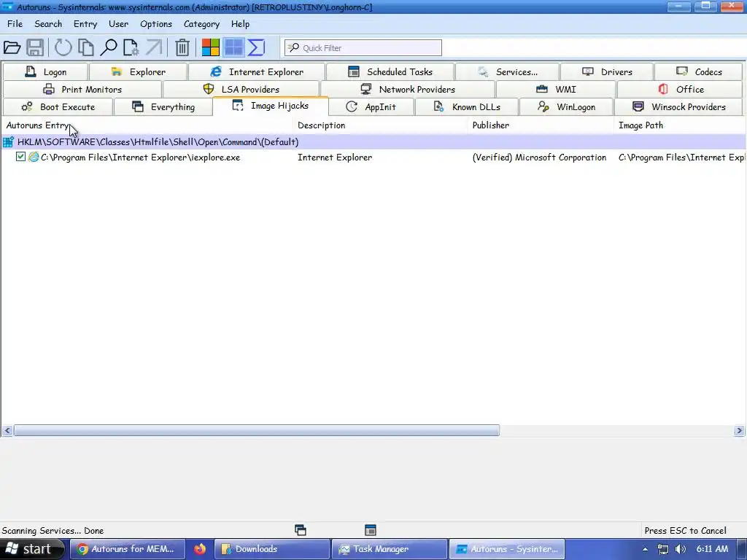
Task: Switch to the Boot Execute tab
Action: pos(58,106)
